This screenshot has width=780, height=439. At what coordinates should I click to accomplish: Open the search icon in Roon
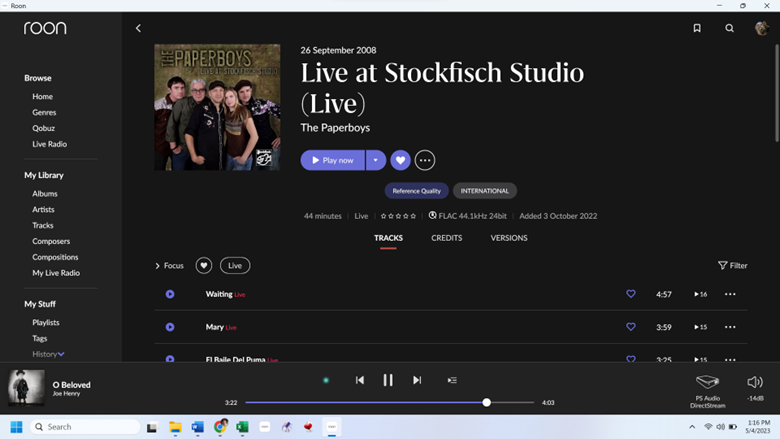click(x=729, y=28)
